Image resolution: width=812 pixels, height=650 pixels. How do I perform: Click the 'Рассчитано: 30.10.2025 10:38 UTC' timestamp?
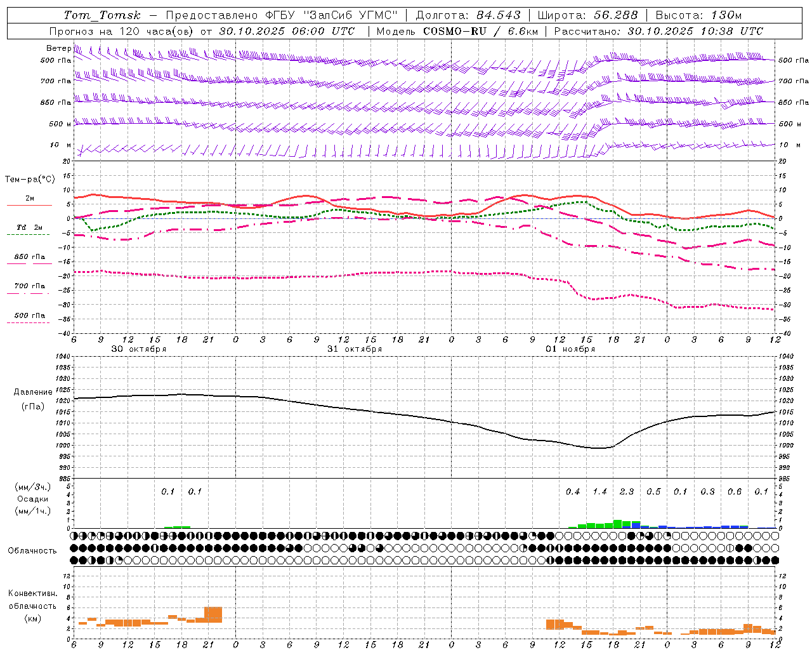[x=659, y=31]
